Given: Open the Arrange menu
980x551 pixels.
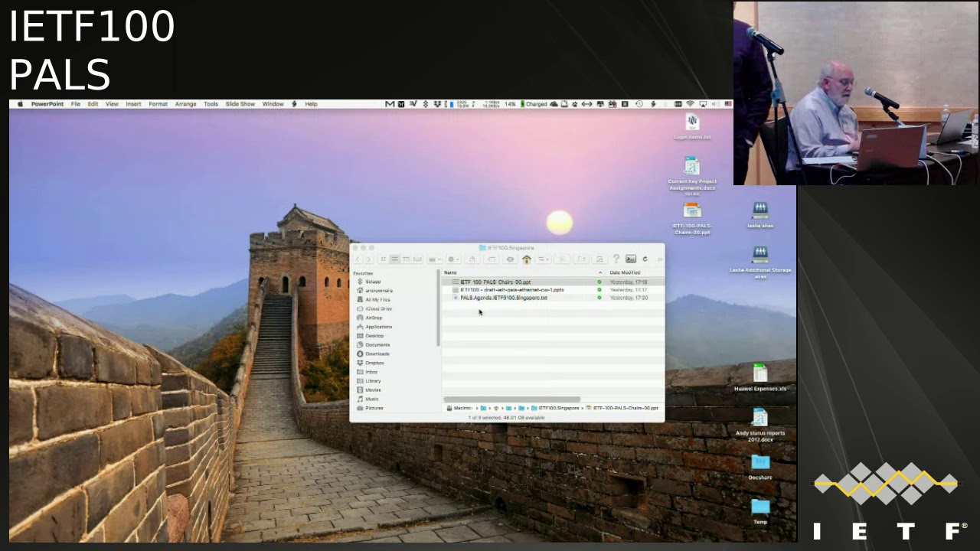Looking at the screenshot, I should 185,104.
